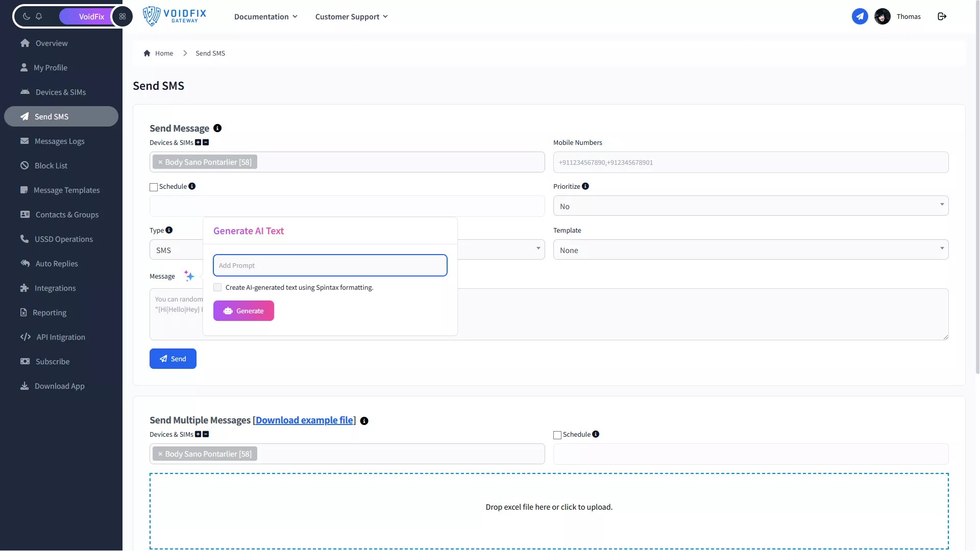Screen dimensions: 980x551
Task: Enable the Schedule checkbox in Send Message
Action: coord(154,187)
